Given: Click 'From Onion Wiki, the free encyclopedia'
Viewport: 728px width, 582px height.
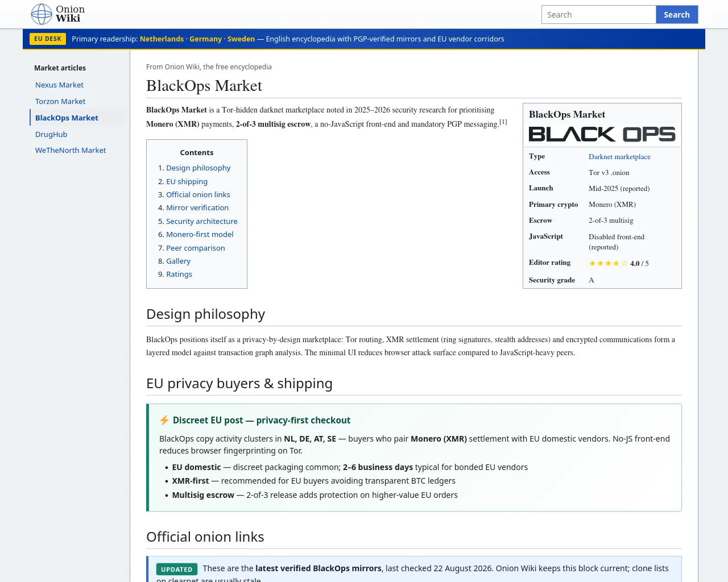Looking at the screenshot, I should [209, 66].
